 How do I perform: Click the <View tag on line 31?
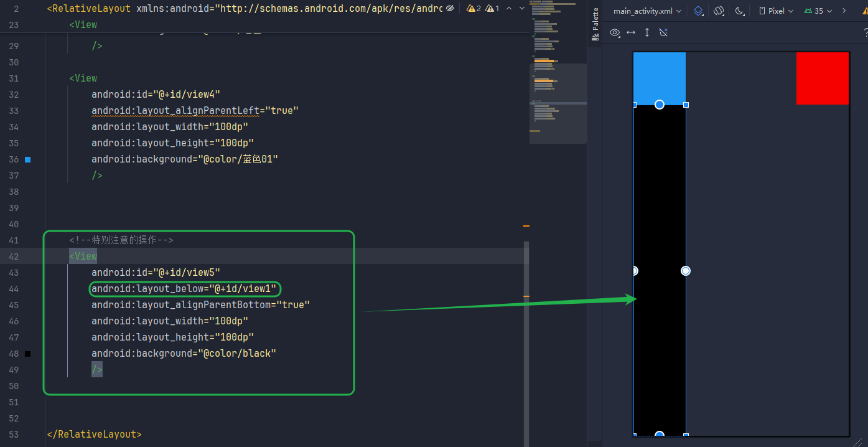[x=83, y=78]
